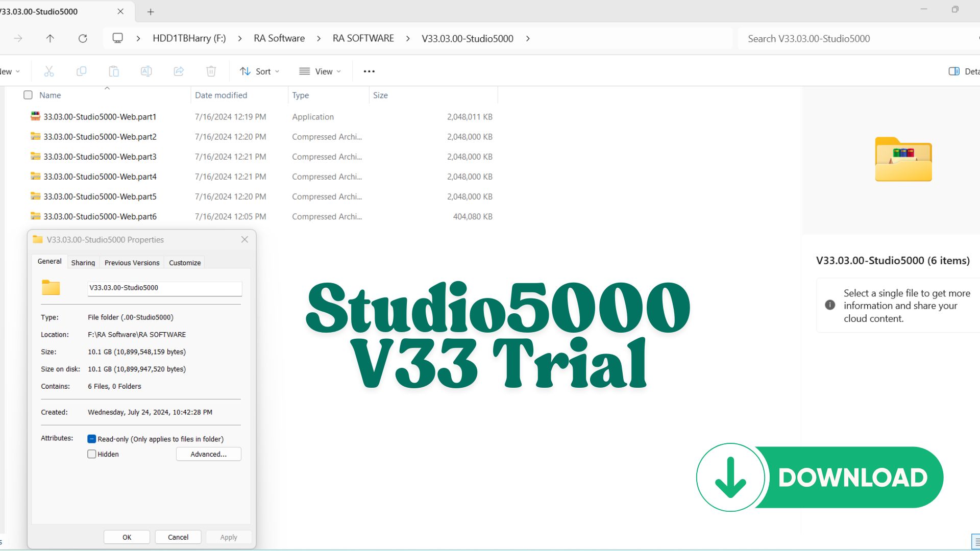Click the Advanced button in Properties
Viewport: 980px width, 551px height.
point(208,454)
